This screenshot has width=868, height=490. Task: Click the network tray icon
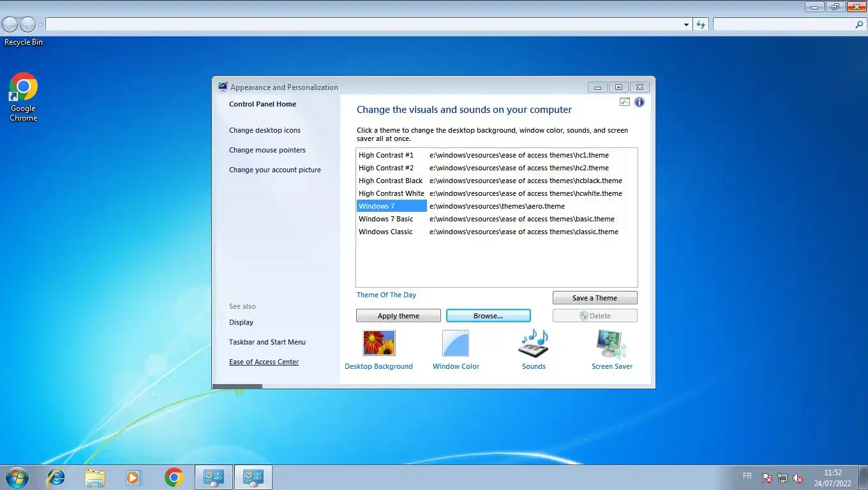782,478
